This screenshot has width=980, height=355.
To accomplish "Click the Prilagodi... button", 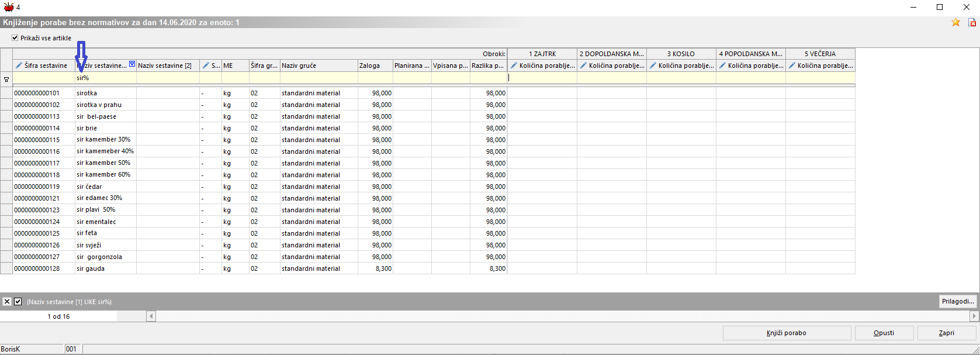I will (x=958, y=301).
